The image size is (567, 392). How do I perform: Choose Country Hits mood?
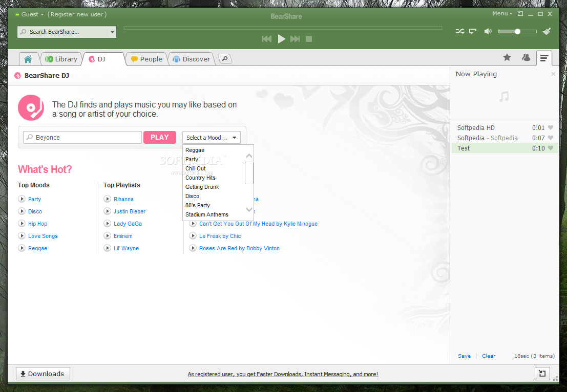coord(200,178)
